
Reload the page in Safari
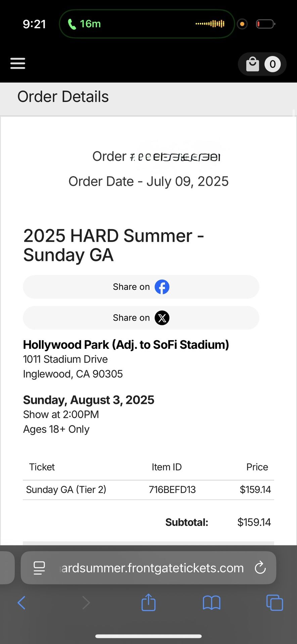[x=260, y=568]
